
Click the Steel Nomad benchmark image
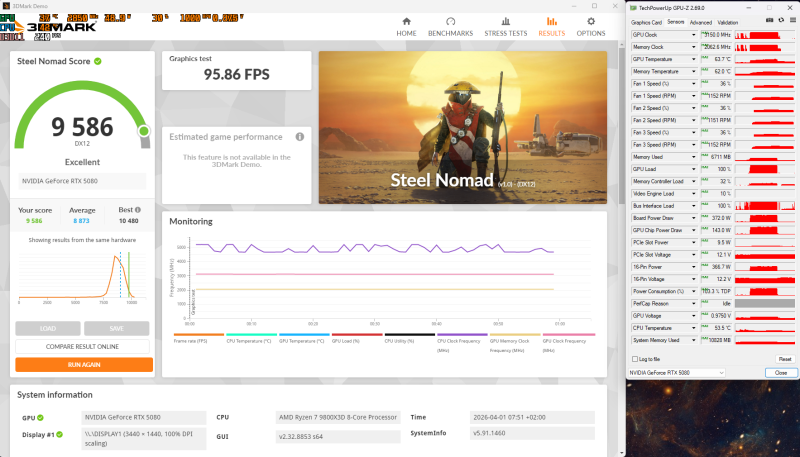coord(463,127)
